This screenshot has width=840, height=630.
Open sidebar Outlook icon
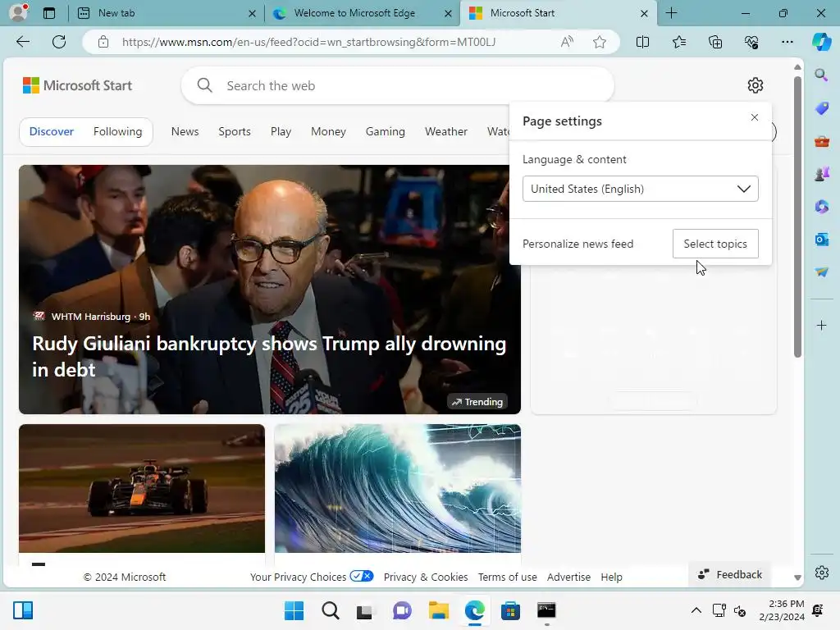(821, 239)
